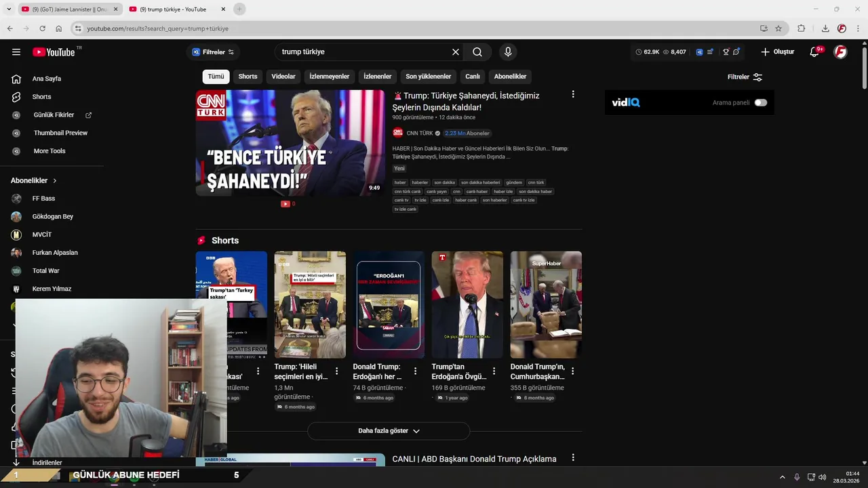This screenshot has height=488, width=868.
Task: Click the vidIQ trophy icon
Action: (726, 52)
